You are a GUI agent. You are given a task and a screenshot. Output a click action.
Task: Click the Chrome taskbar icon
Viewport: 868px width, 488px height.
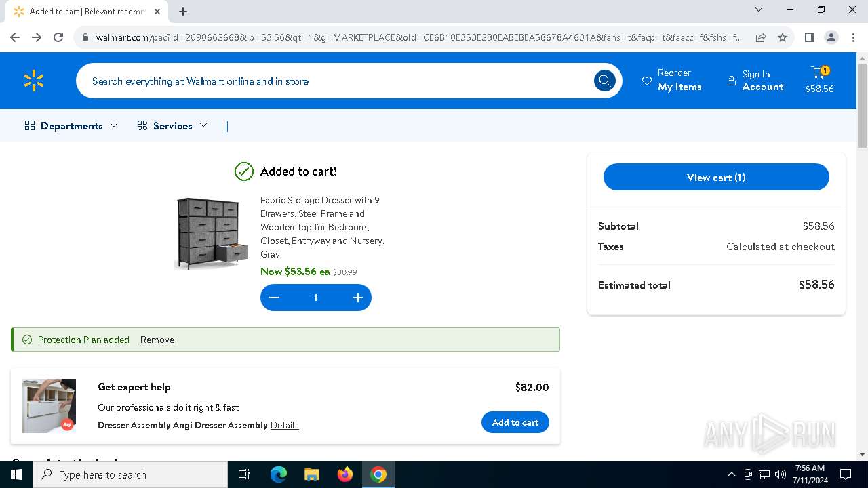378,474
